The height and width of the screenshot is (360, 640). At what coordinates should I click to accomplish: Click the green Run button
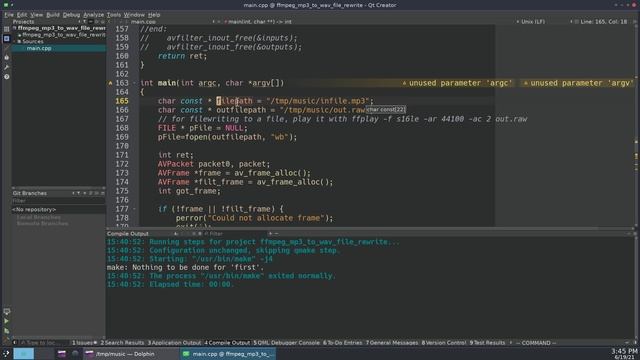coord(7,321)
